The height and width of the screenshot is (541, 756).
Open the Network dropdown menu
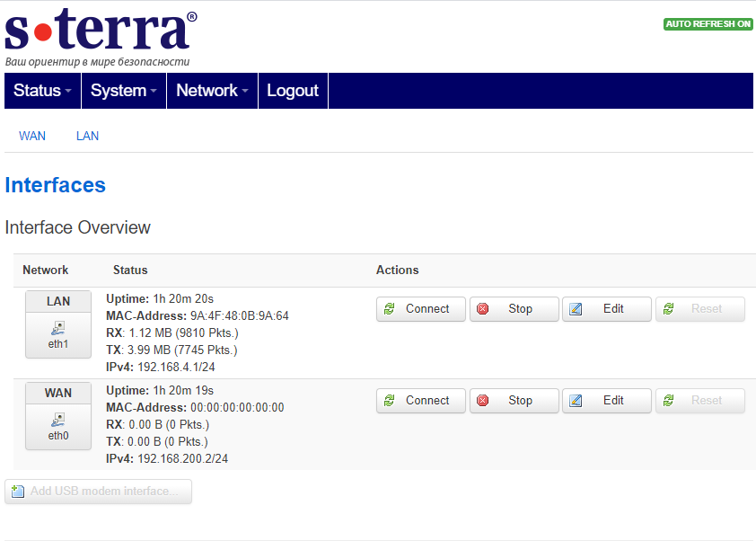[212, 90]
